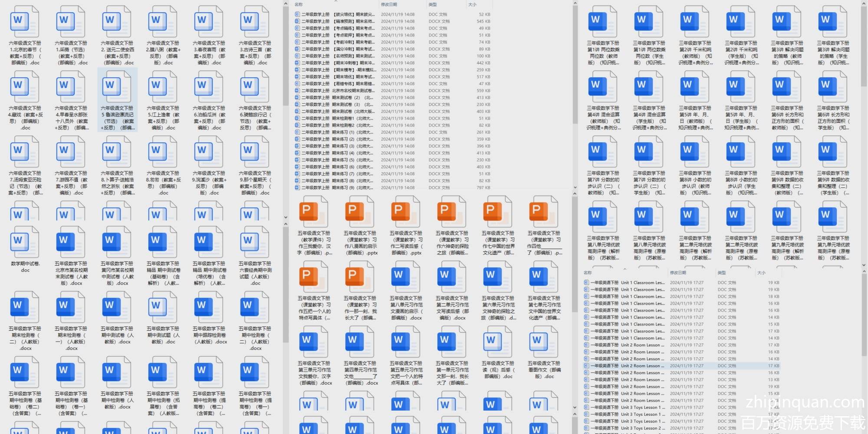
Task: Sort second-grade math list by 修改日期 column
Action: pos(389,4)
